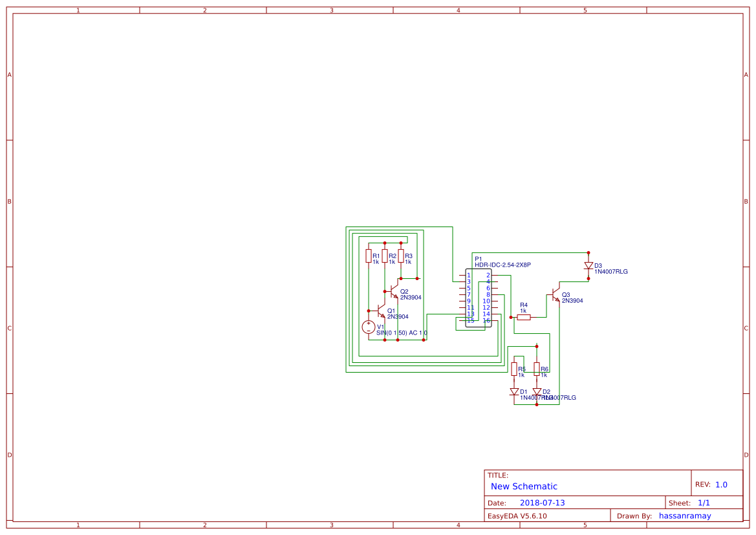Select the R4 1k resistor symbol

coord(524,318)
